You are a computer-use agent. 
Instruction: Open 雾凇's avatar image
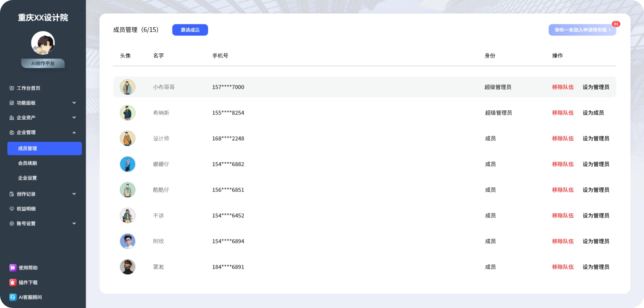(x=128, y=267)
